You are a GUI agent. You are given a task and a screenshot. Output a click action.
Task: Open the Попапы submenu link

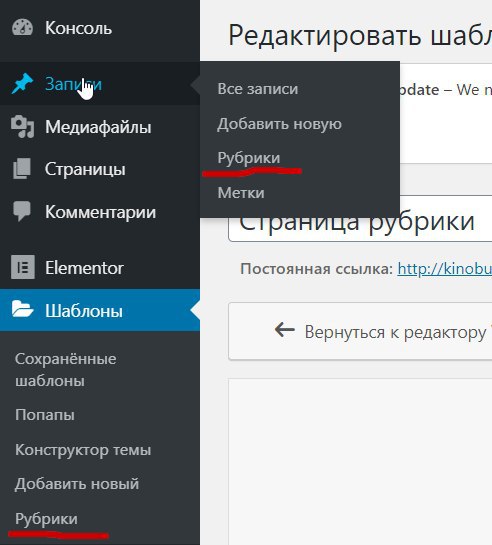pos(44,415)
